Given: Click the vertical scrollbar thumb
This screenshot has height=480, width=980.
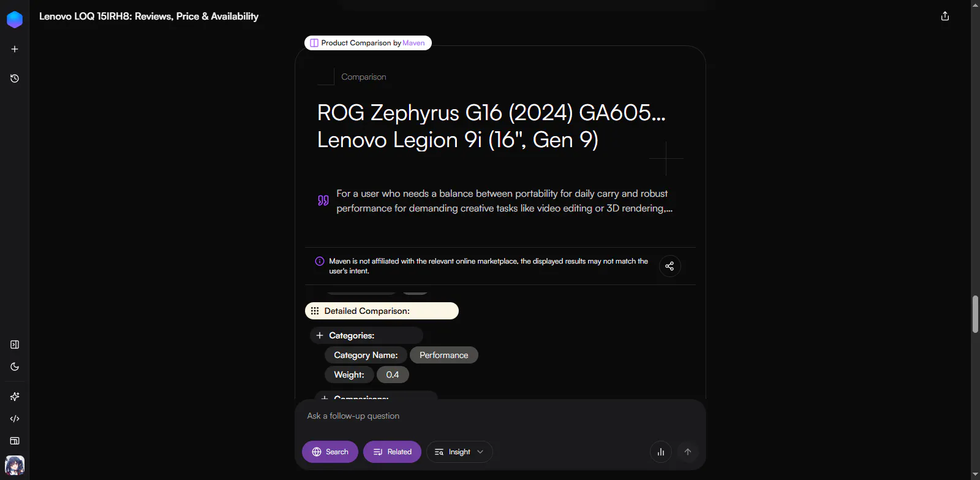Looking at the screenshot, I should tap(975, 314).
